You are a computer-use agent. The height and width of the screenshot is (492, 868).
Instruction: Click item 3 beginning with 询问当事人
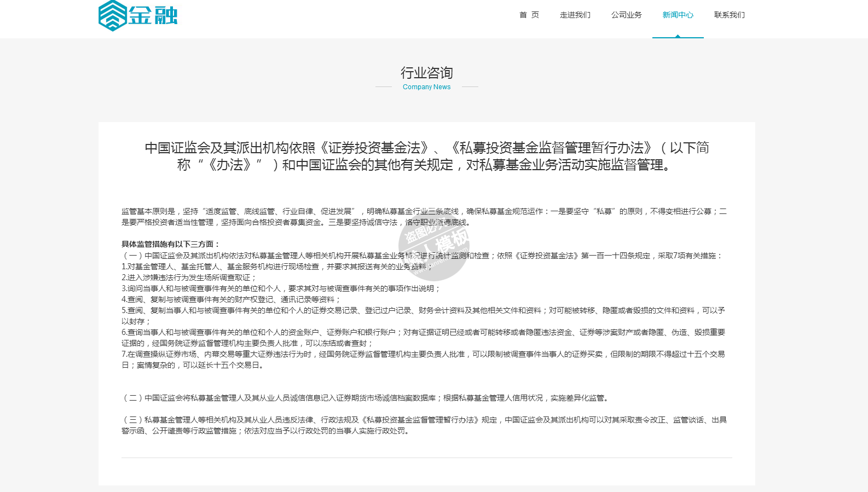[x=281, y=288]
